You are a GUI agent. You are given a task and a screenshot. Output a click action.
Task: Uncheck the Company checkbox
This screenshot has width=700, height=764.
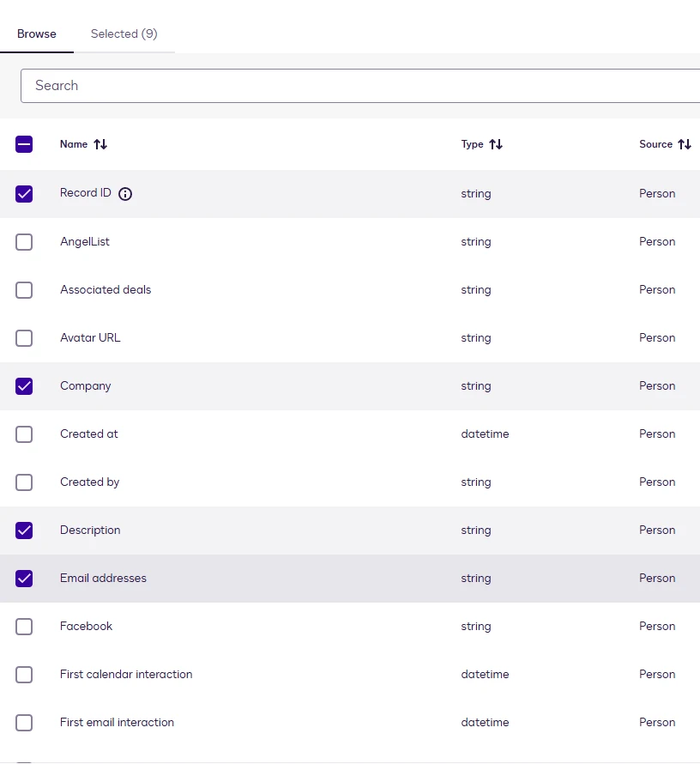(x=24, y=386)
